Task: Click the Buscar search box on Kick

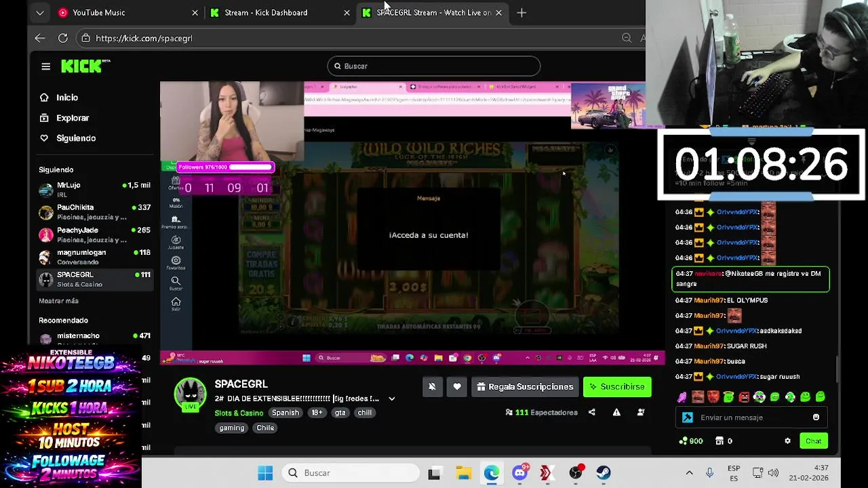Action: (x=433, y=66)
